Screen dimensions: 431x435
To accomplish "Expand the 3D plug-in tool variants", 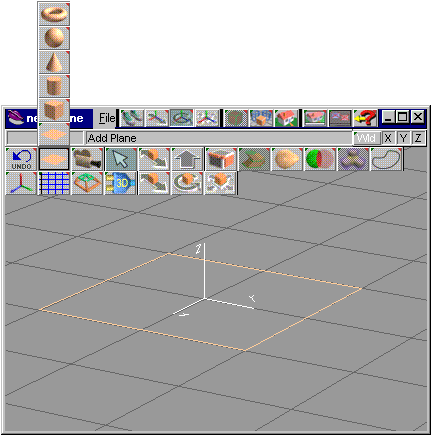I will 121,183.
